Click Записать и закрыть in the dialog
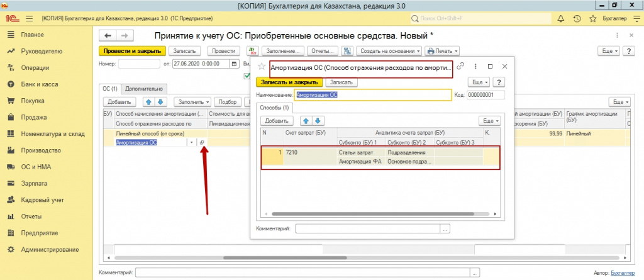 (289, 82)
